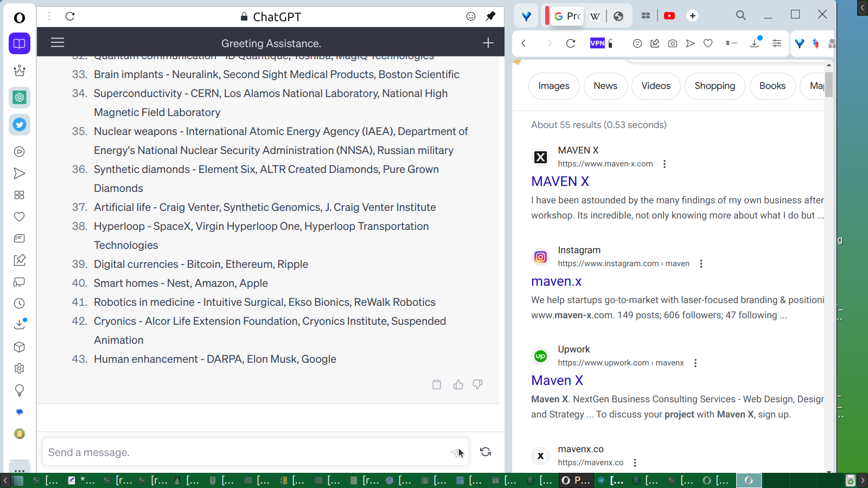
Task: Take a snapshot with camera icon
Action: pyautogui.click(x=673, y=43)
